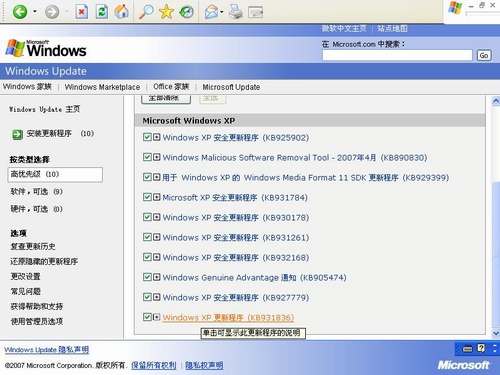500x375 pixels.
Task: Uncheck the KB927779 update checkbox
Action: tap(147, 297)
